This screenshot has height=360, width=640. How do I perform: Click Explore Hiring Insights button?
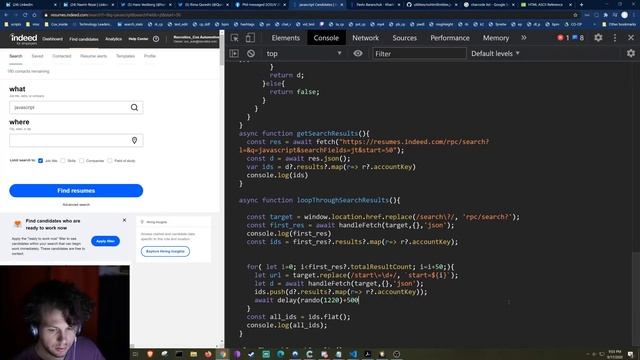(x=165, y=251)
